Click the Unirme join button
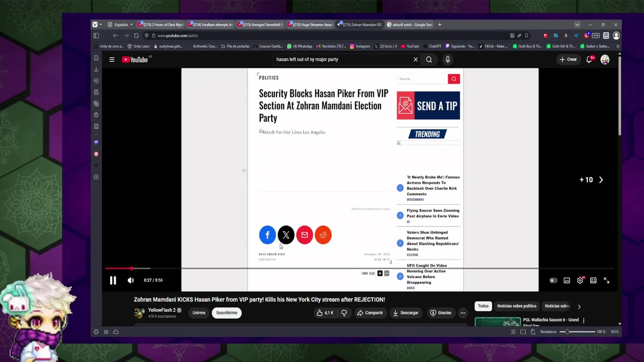Screen dimensions: 644x362 click(199, 313)
